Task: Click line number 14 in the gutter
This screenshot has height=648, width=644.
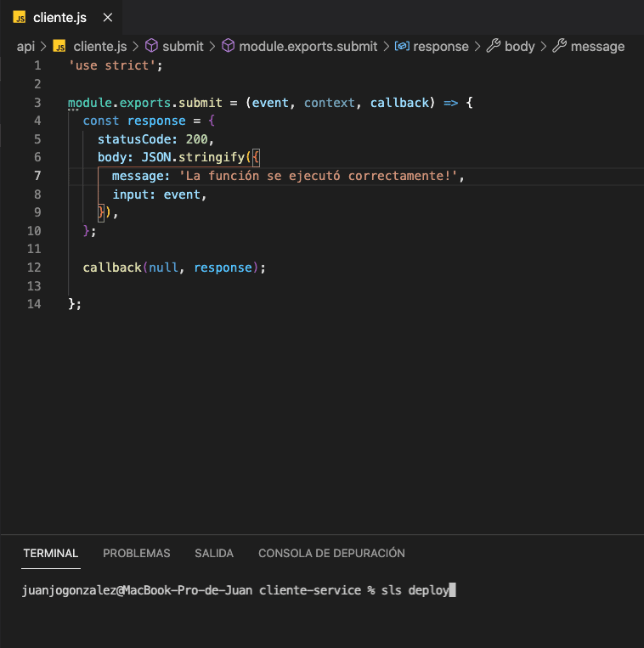Action: click(34, 304)
